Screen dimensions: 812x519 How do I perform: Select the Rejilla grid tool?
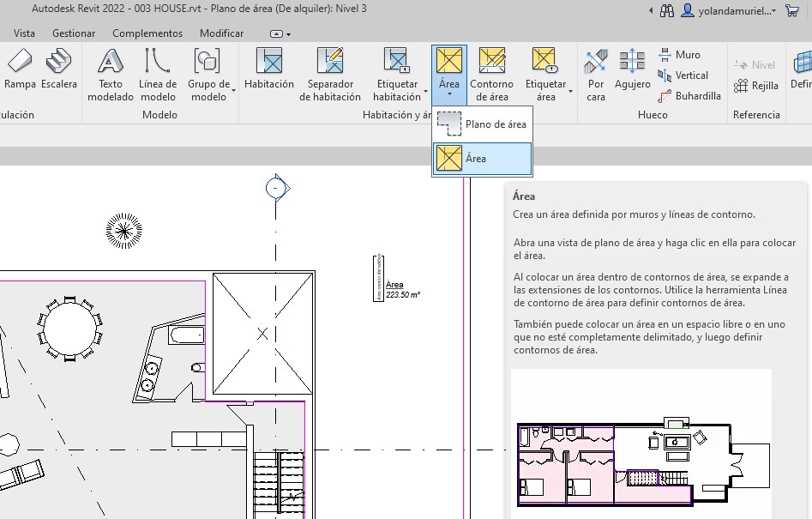pyautogui.click(x=756, y=86)
